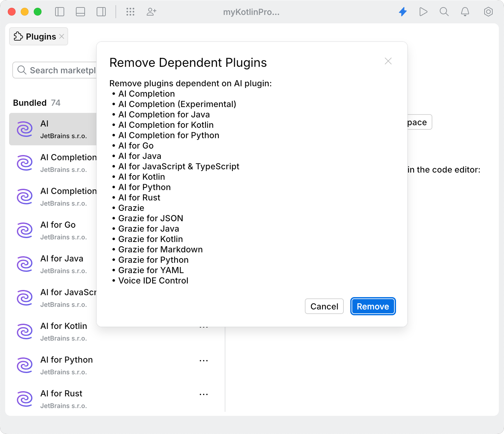Toggle the bottom tool window layout icon
The height and width of the screenshot is (434, 504).
[x=80, y=12]
